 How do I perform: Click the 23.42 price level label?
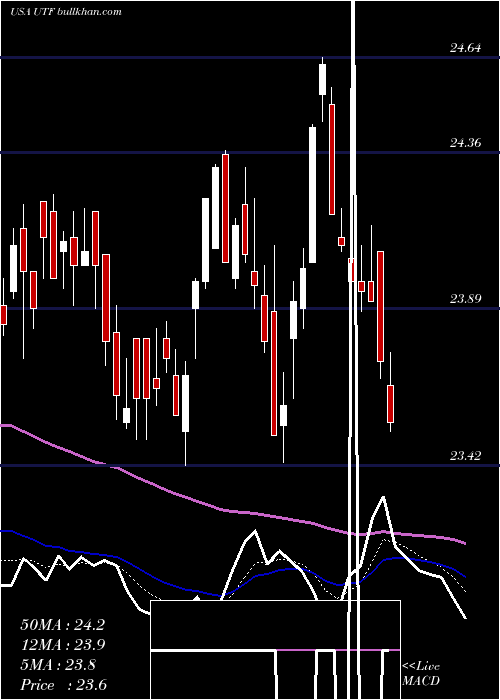point(466,456)
